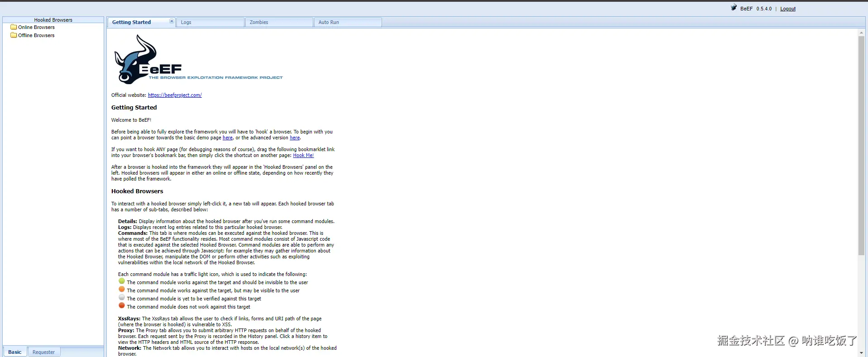Click the scrollbar down arrow
This screenshot has width=868, height=357.
(x=861, y=353)
